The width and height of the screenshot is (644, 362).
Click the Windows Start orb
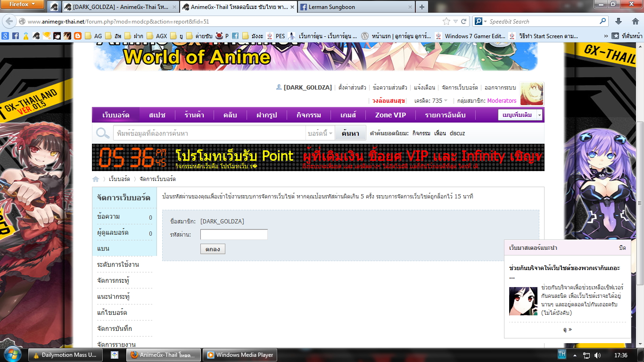13,354
